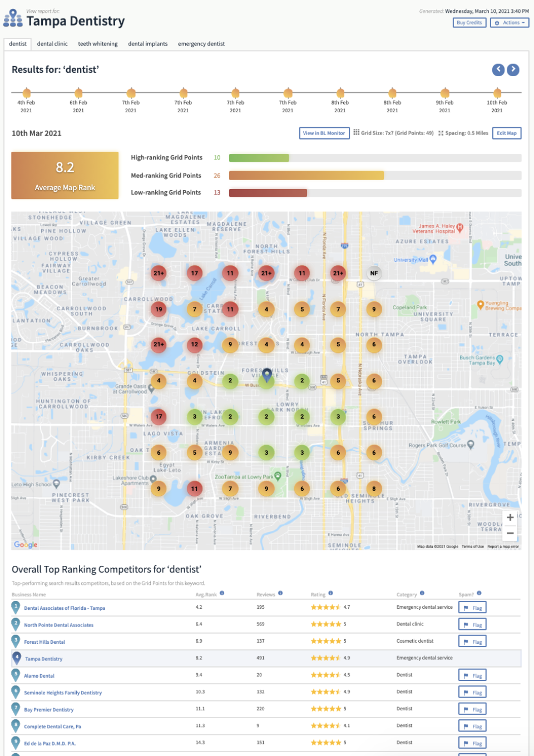Image resolution: width=534 pixels, height=756 pixels.
Task: Open the Reviews info icon
Action: tap(280, 593)
